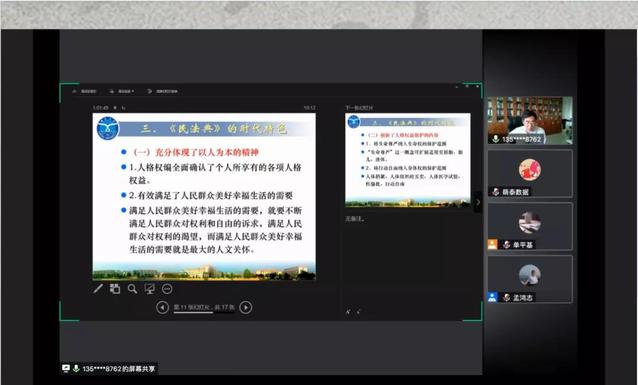Go to the previous slide arrow
Screen dimensions: 638x385
coord(162,307)
